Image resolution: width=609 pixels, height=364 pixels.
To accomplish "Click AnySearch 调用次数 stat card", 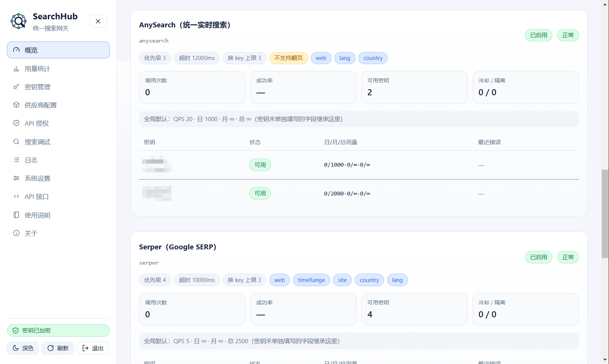I will click(192, 88).
